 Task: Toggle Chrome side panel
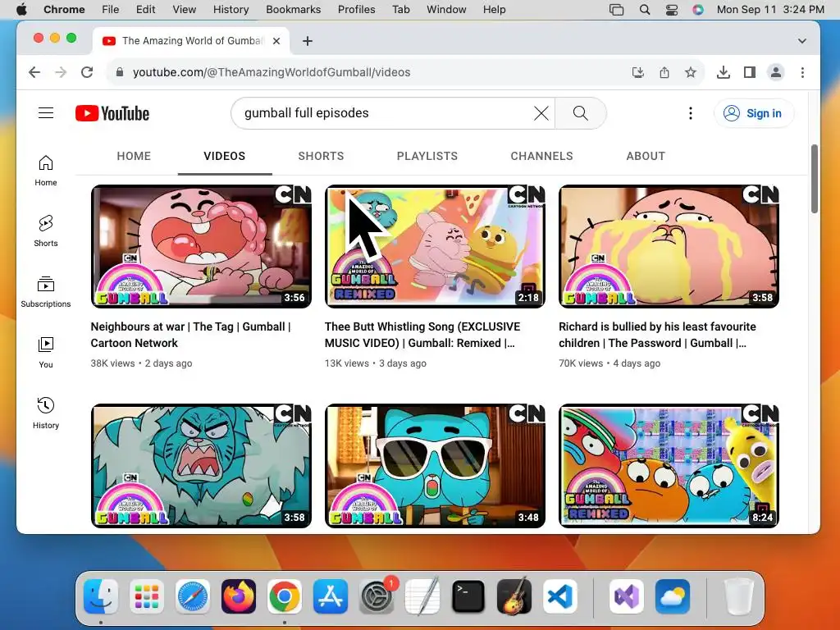750,72
